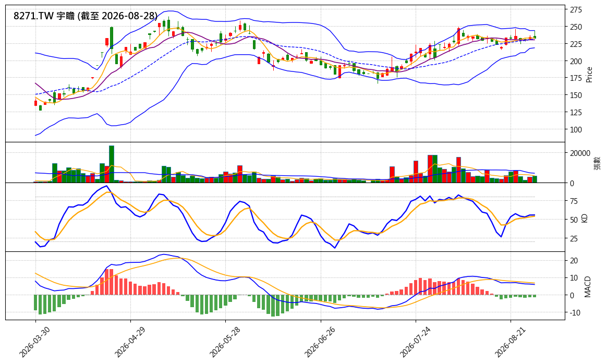Click the 20000 volume tick label

(580, 153)
